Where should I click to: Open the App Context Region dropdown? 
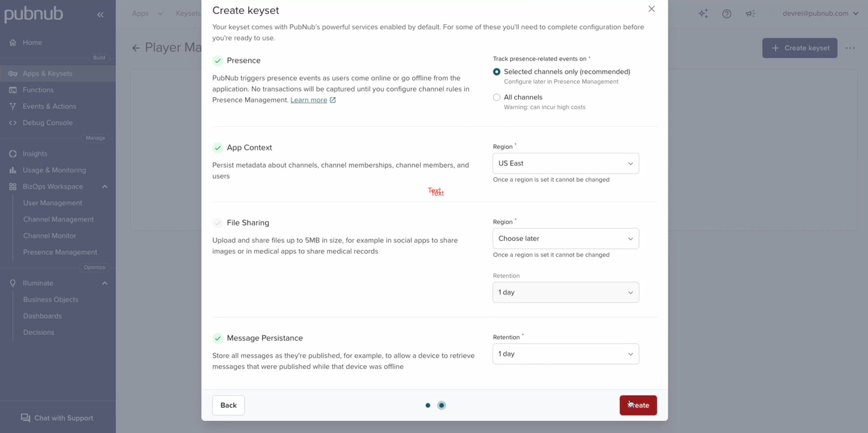pos(566,163)
